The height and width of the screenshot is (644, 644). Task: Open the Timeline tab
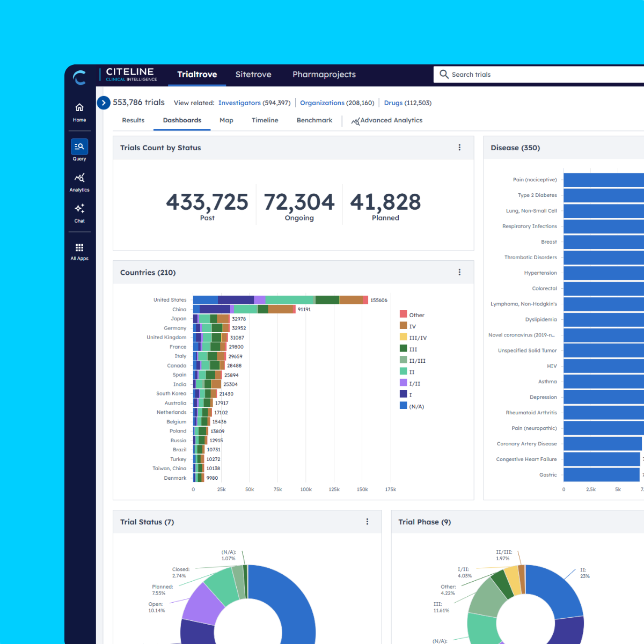tap(265, 120)
